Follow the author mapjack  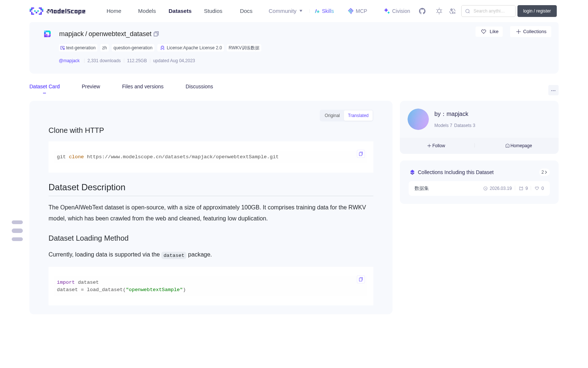pos(436,146)
